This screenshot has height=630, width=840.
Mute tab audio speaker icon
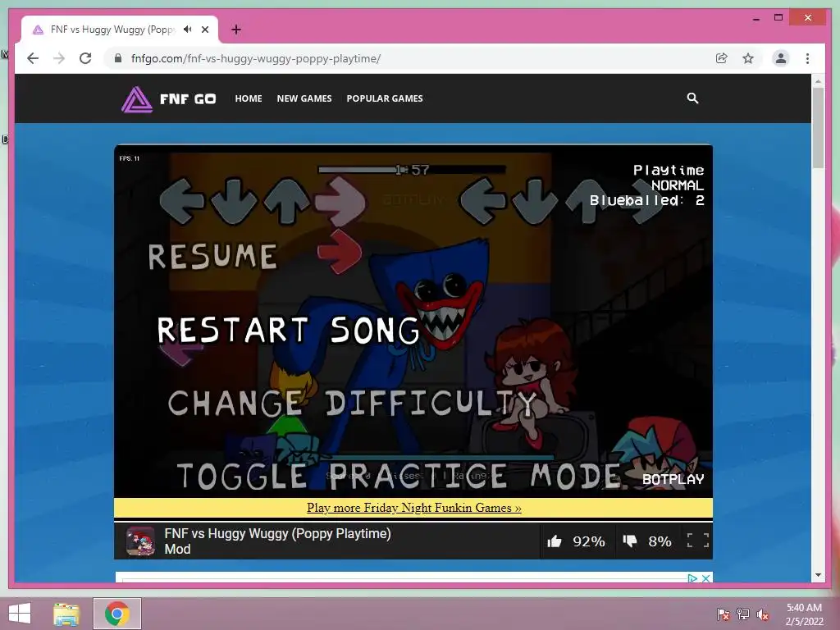pyautogui.click(x=187, y=30)
